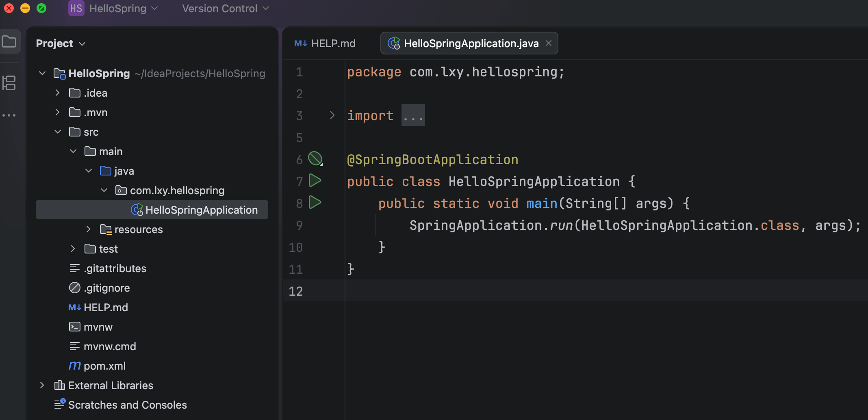Collapse the src folder
The height and width of the screenshot is (420, 868).
pyautogui.click(x=58, y=132)
